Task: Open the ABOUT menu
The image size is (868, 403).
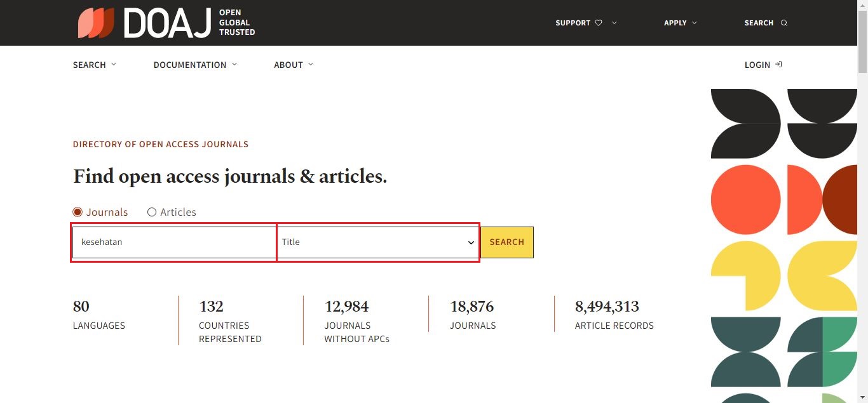Action: (x=294, y=65)
